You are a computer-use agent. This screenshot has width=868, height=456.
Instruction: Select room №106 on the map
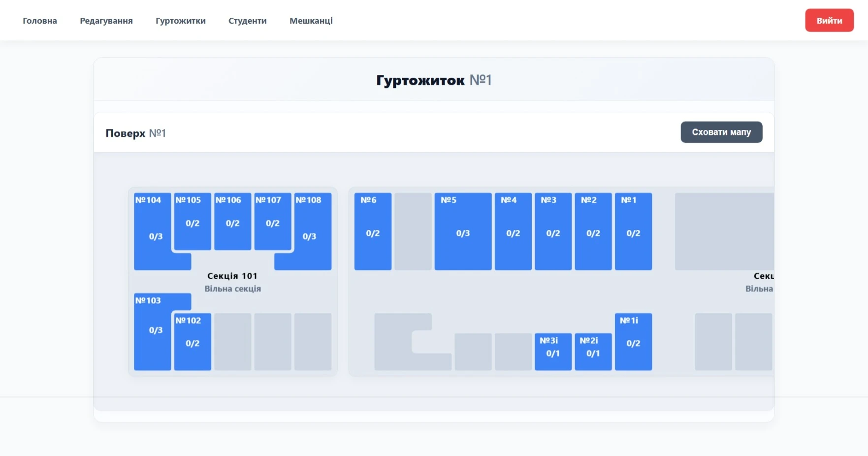tap(232, 221)
